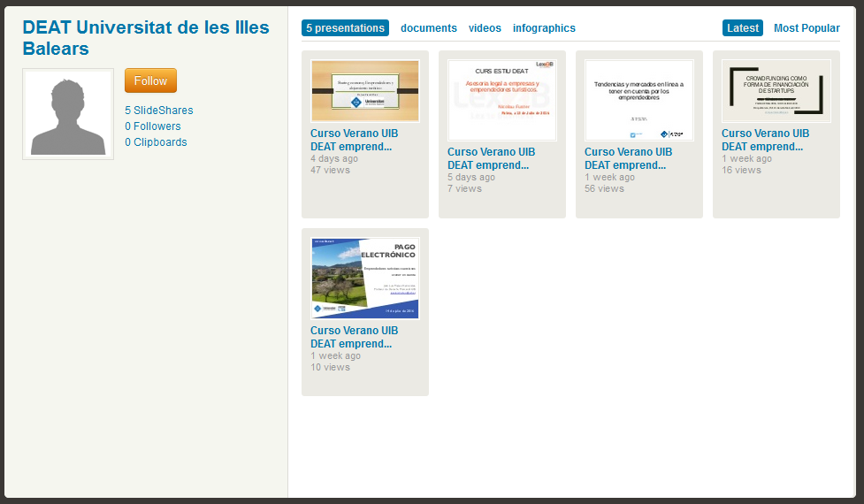The height and width of the screenshot is (504, 864).
Task: Sort by Latest
Action: pos(743,28)
